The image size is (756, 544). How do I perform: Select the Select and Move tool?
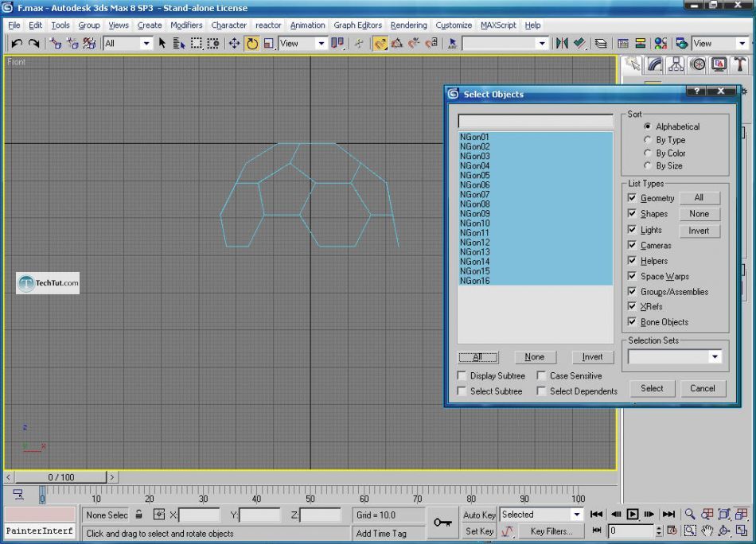click(234, 44)
